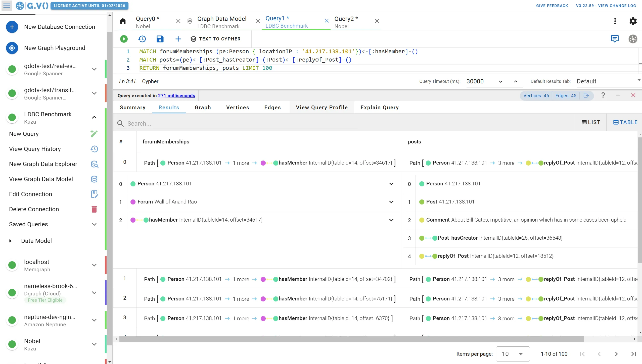
Task: Click View Query Profile
Action: point(322,108)
